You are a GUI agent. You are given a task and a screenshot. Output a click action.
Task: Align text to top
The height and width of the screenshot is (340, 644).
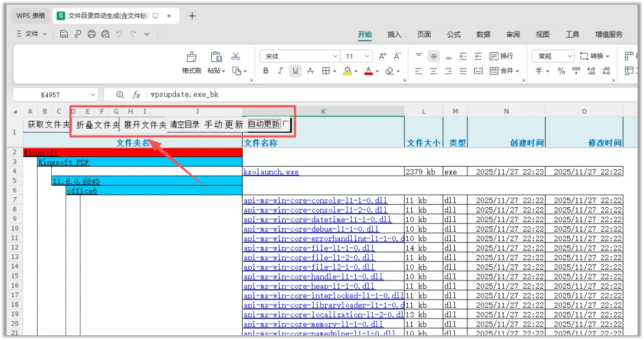[419, 56]
